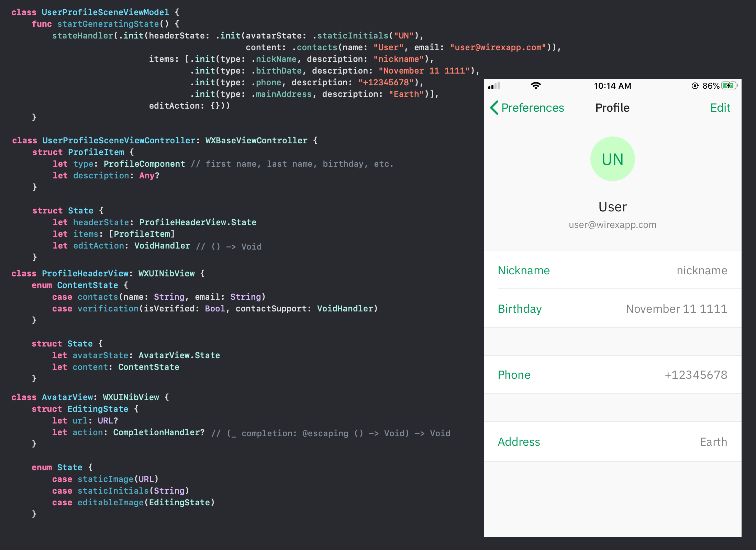756x550 pixels.
Task: Tap the +12345678 phone value
Action: click(696, 375)
